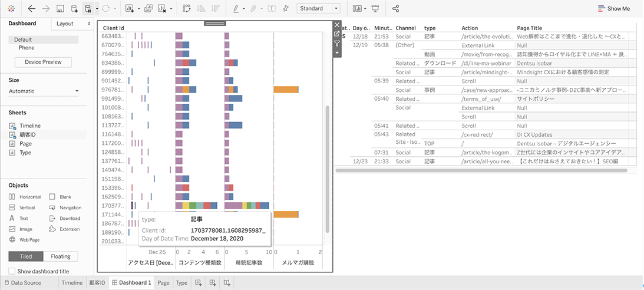
Task: Select the Web Page dashboard object
Action: click(29, 240)
